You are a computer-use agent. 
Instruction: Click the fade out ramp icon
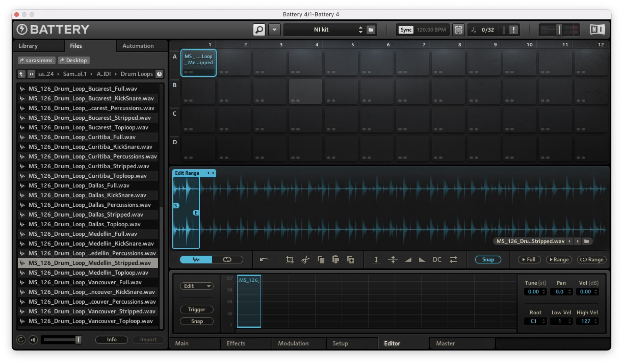[422, 260]
